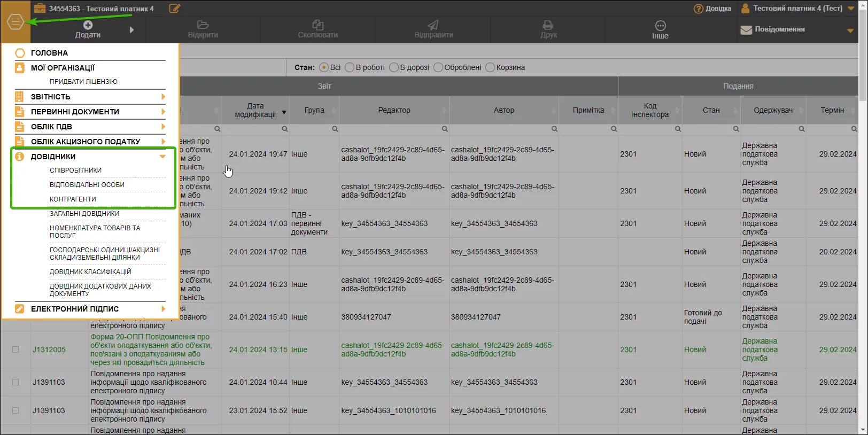
Task: Click the 'Дата модифікації' column header
Action: click(255, 110)
